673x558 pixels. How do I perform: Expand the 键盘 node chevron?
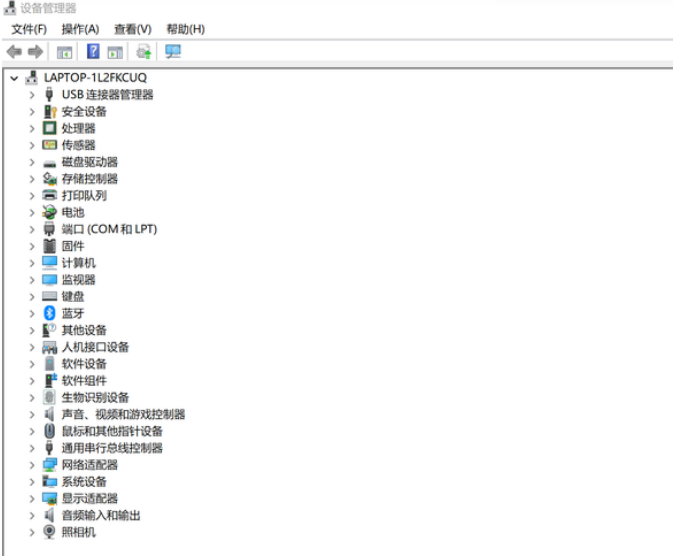tap(32, 297)
